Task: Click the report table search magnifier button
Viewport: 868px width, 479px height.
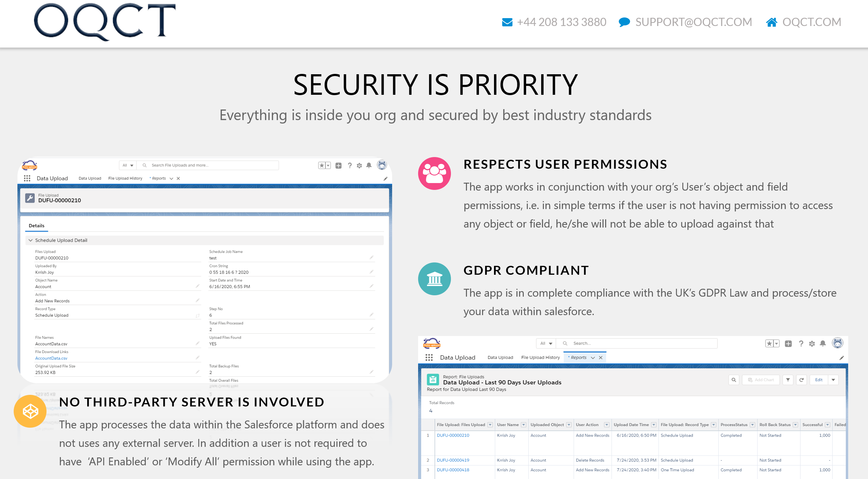Action: [x=734, y=380]
